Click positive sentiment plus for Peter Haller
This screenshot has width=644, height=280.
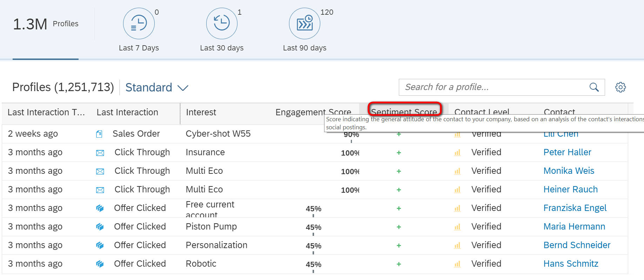(x=399, y=153)
